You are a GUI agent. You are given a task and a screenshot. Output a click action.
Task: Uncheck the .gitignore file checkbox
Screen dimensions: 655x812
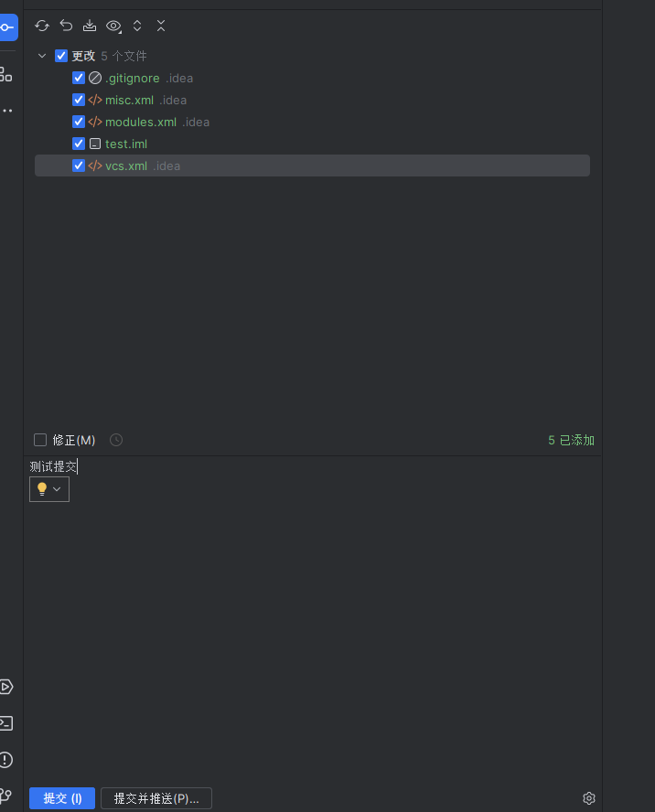pyautogui.click(x=79, y=78)
